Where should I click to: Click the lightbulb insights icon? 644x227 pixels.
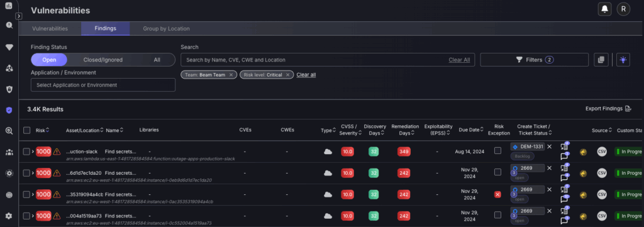[623, 60]
